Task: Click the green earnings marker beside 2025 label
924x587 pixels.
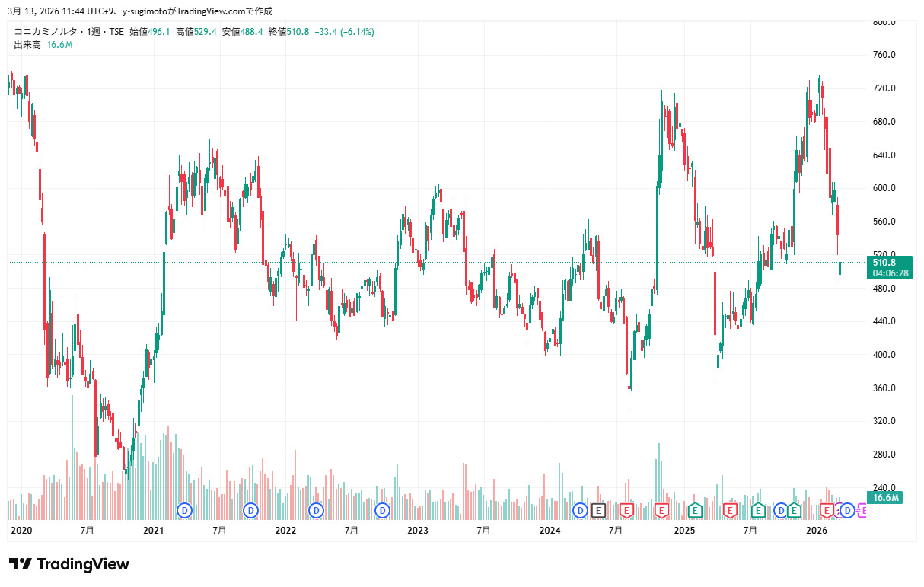Action: tap(694, 510)
